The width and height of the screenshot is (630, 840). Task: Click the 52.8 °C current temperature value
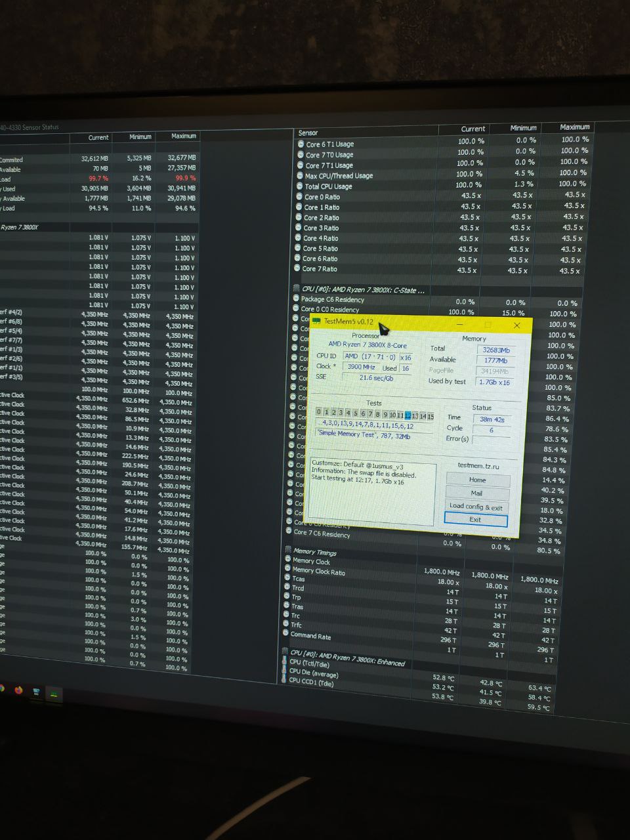click(x=443, y=677)
